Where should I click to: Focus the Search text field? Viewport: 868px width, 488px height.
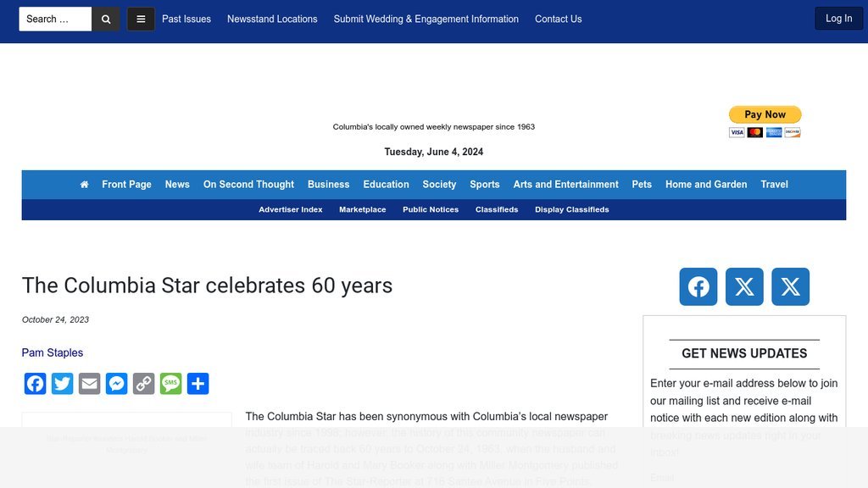55,19
